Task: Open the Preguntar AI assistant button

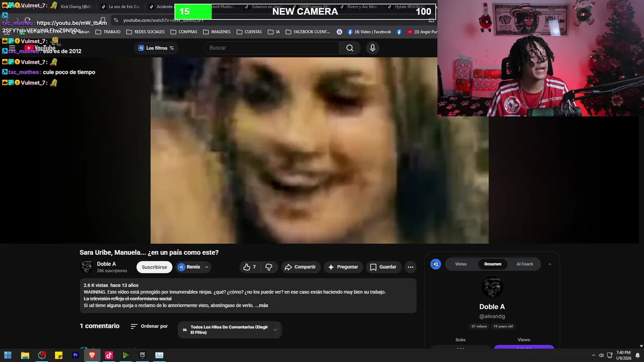Action: click(x=343, y=267)
